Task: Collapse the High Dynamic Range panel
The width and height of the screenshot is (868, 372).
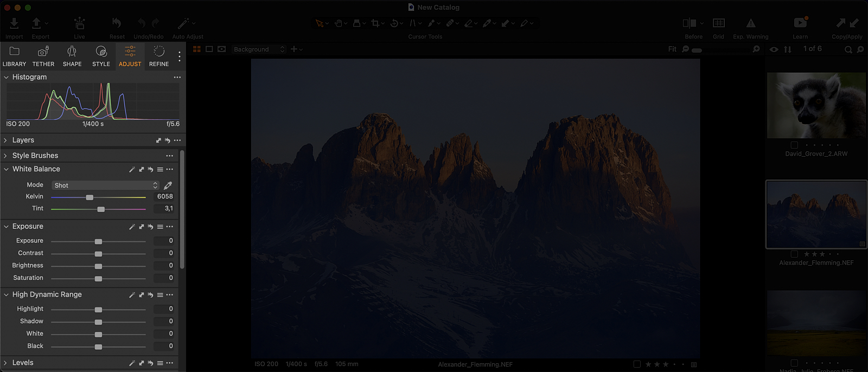Action: (7, 295)
